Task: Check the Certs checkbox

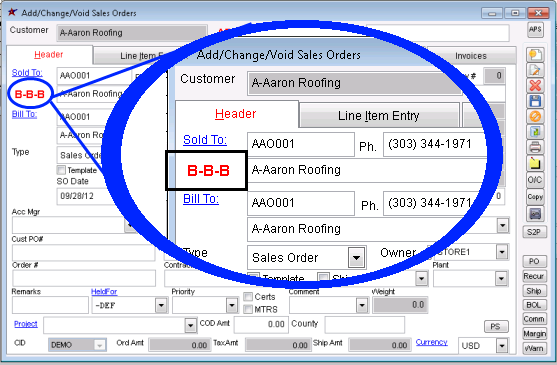Action: tap(248, 296)
